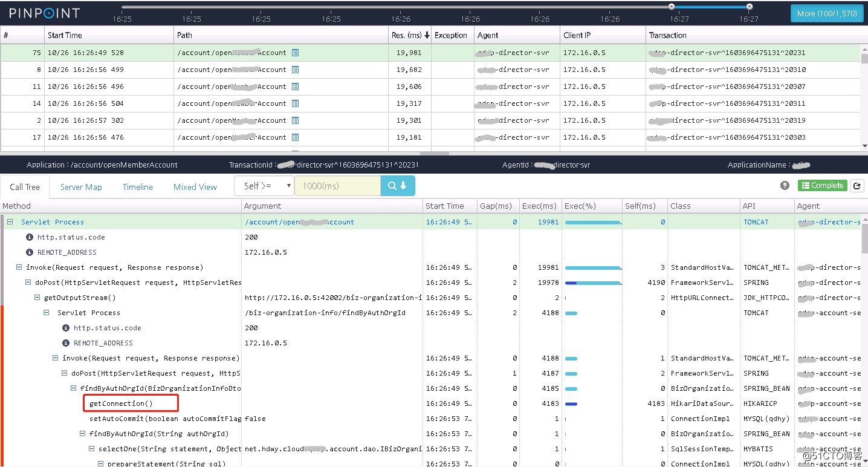Collapse findByAuthOrgId(String authOrgId) node
Screen dimensions: 868x467
tap(83, 434)
